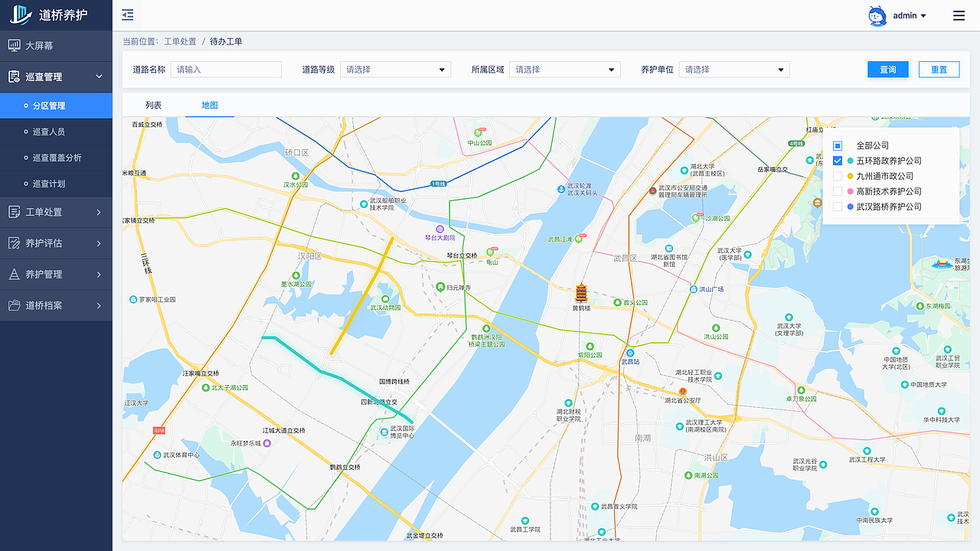This screenshot has height=551, width=980.
Task: Click the 查询 button
Action: tap(888, 70)
